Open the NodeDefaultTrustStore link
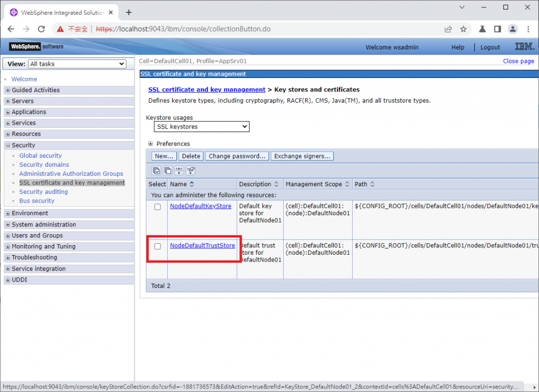This screenshot has width=539, height=392. (x=203, y=245)
